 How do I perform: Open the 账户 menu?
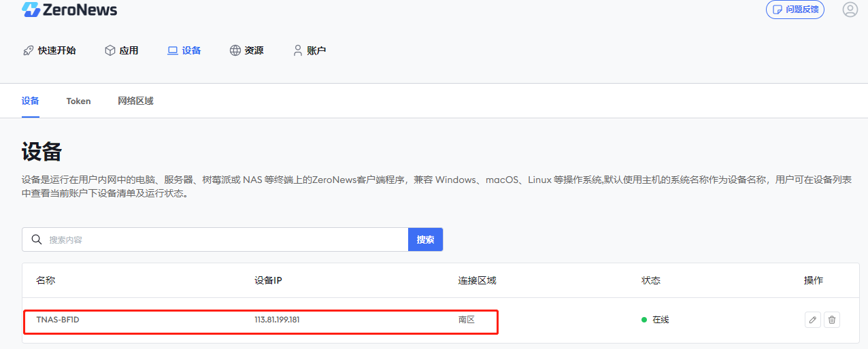click(x=310, y=50)
